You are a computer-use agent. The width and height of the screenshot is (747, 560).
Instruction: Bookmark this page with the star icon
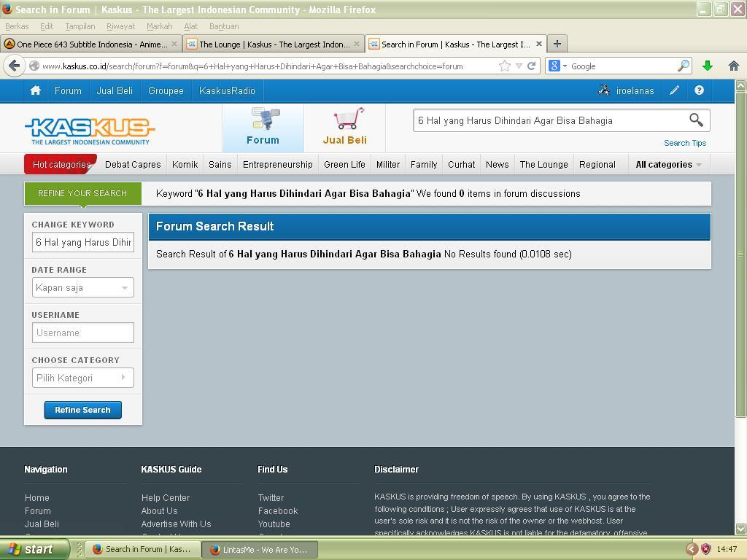point(505,66)
